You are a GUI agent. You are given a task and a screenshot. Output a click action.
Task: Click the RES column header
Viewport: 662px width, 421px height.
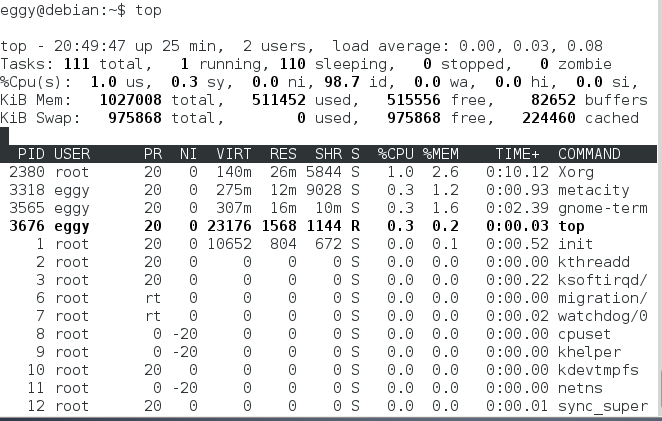283,154
